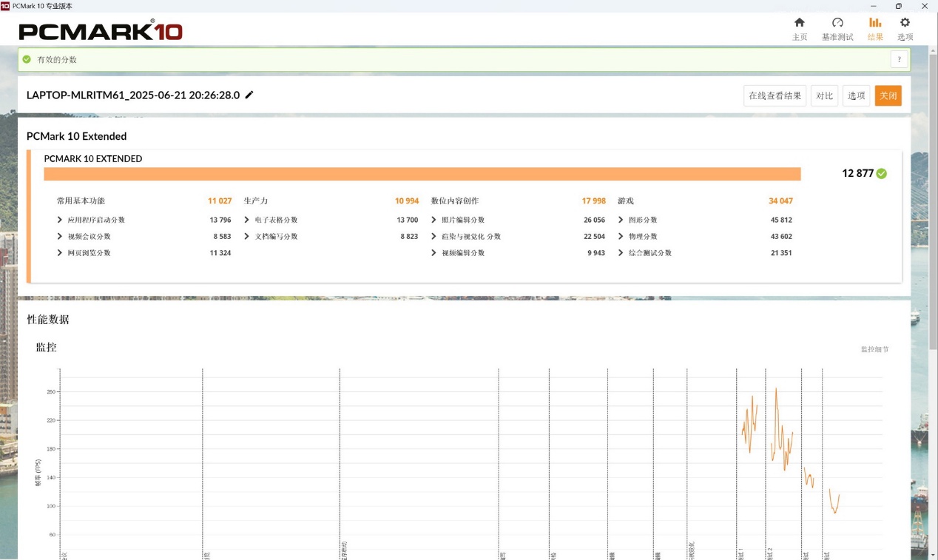The image size is (938, 560).
Task: Expand the 视频会议分数 row
Action: point(60,236)
